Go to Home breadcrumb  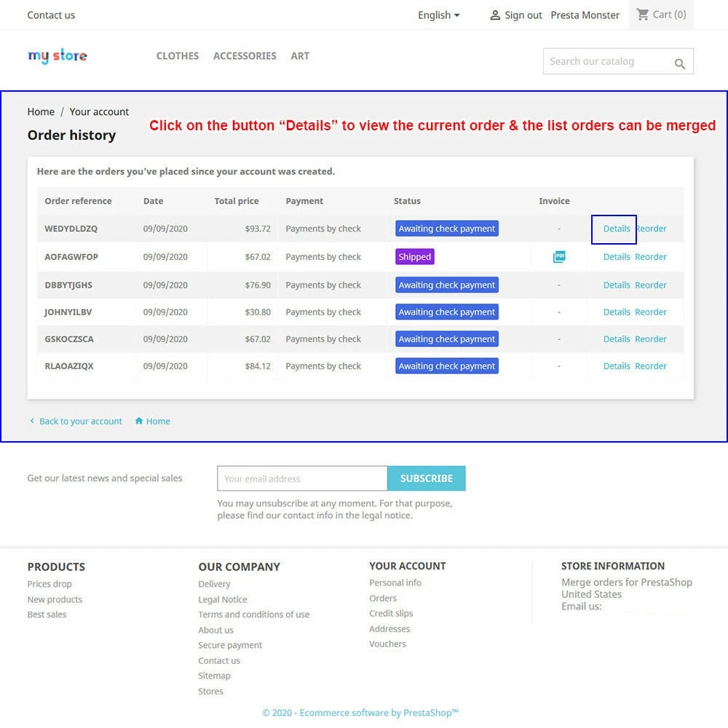point(41,112)
